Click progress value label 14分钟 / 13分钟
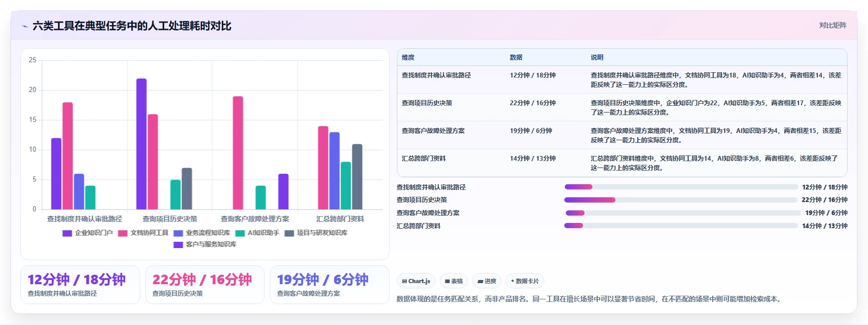This screenshot has width=868, height=325. coord(825,226)
